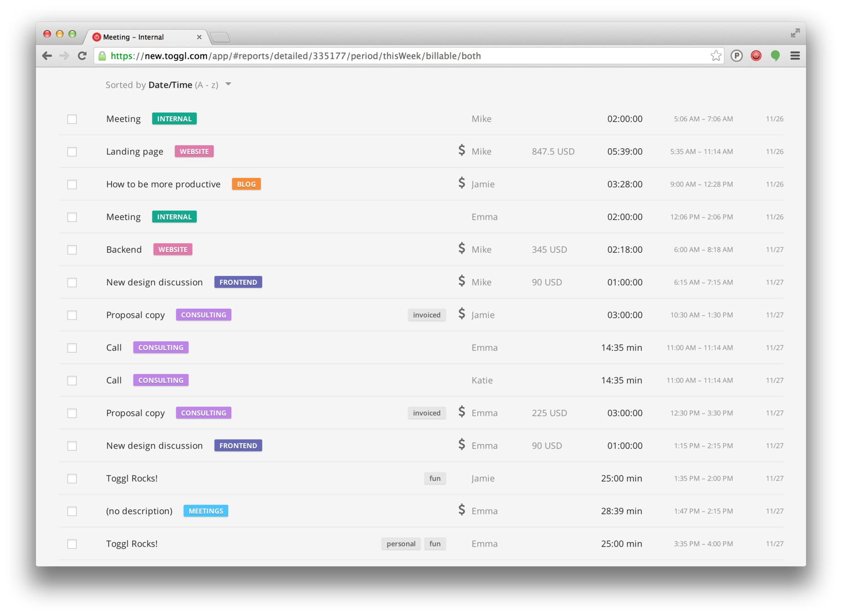The width and height of the screenshot is (842, 616).
Task: Click the browser back arrow
Action: (47, 56)
